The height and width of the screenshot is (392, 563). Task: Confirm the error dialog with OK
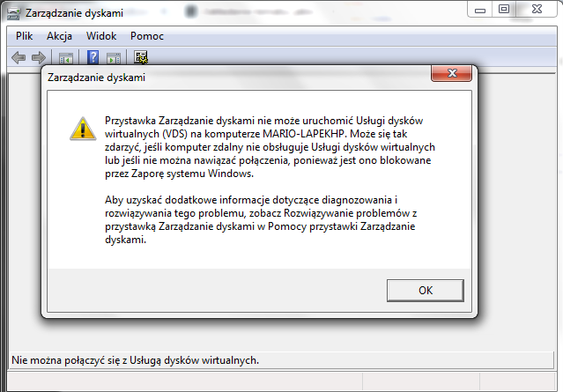coord(426,291)
